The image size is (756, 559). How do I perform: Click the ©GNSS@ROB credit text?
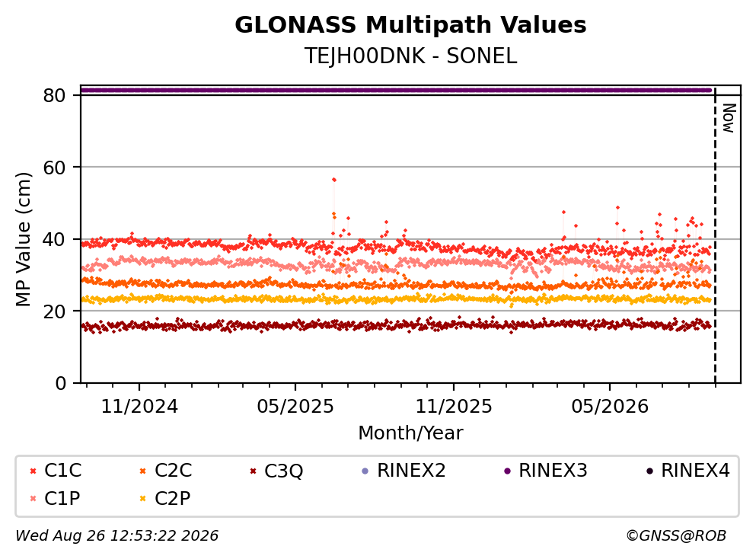pyautogui.click(x=676, y=536)
